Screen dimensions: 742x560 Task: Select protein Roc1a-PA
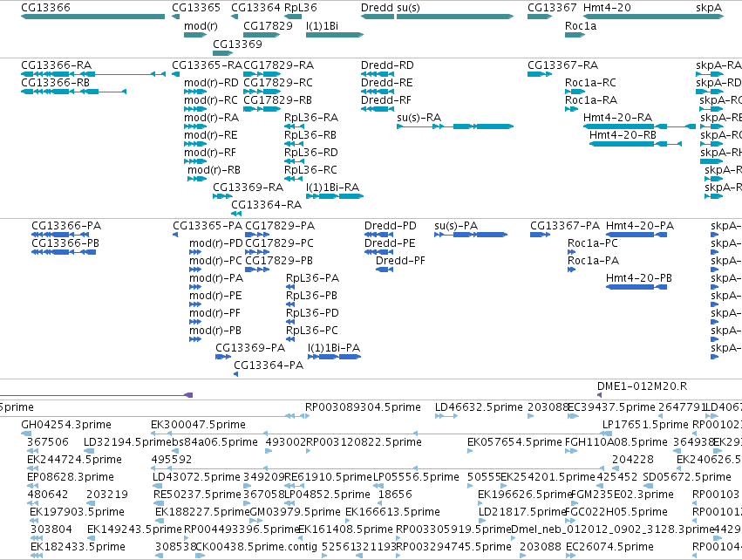(572, 270)
